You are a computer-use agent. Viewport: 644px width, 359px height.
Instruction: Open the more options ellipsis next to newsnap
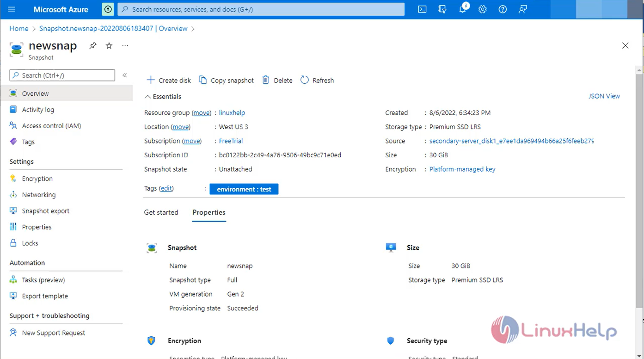[x=125, y=45]
